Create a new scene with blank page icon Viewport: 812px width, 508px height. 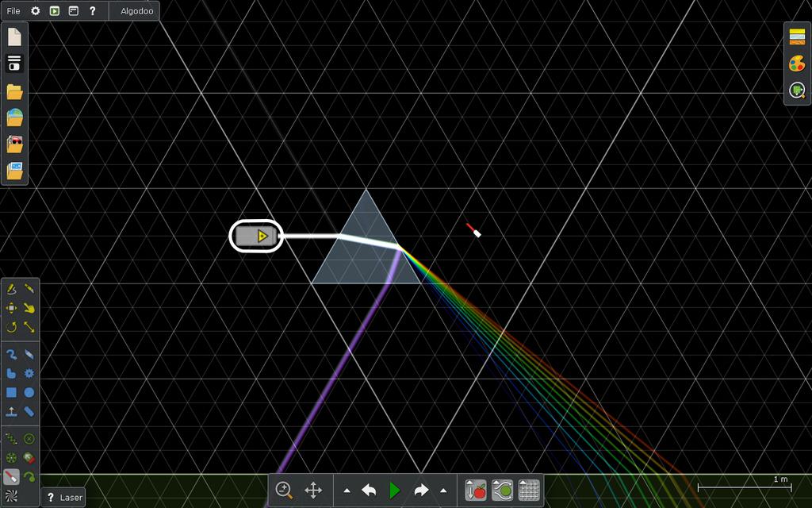click(14, 37)
